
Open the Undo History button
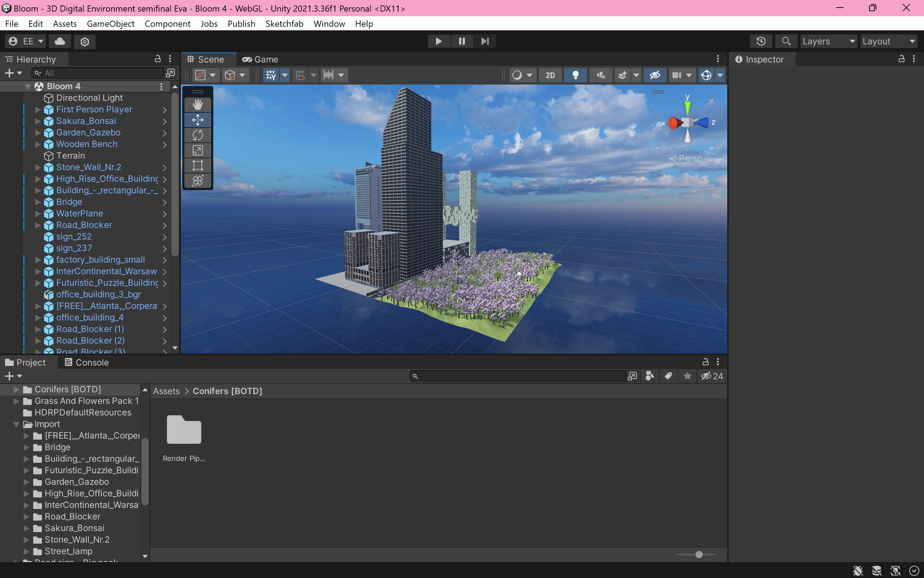pyautogui.click(x=761, y=41)
